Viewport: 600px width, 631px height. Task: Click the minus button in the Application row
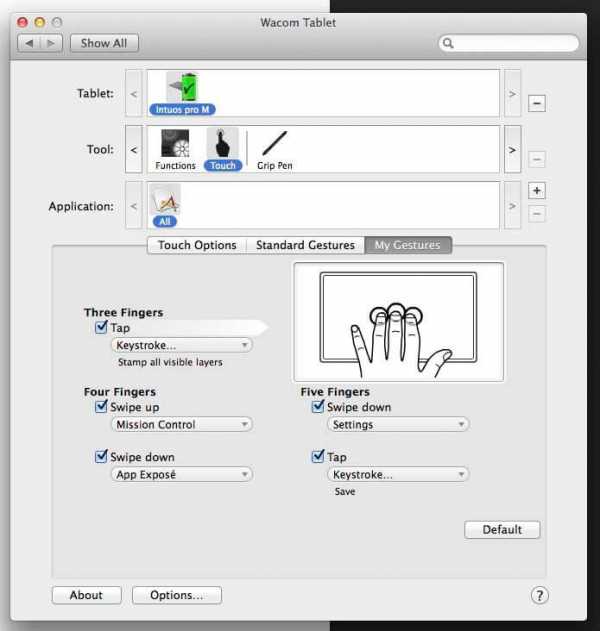[x=536, y=214]
